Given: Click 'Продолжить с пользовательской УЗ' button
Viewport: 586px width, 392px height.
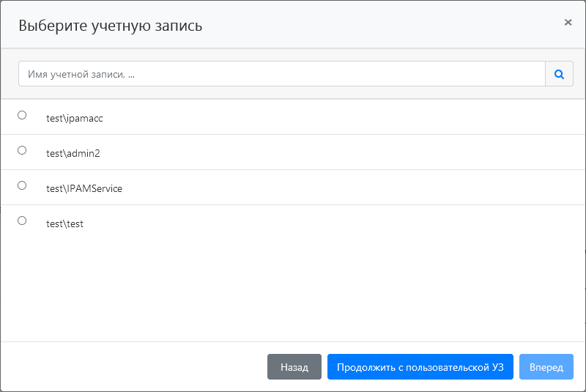Looking at the screenshot, I should [420, 367].
